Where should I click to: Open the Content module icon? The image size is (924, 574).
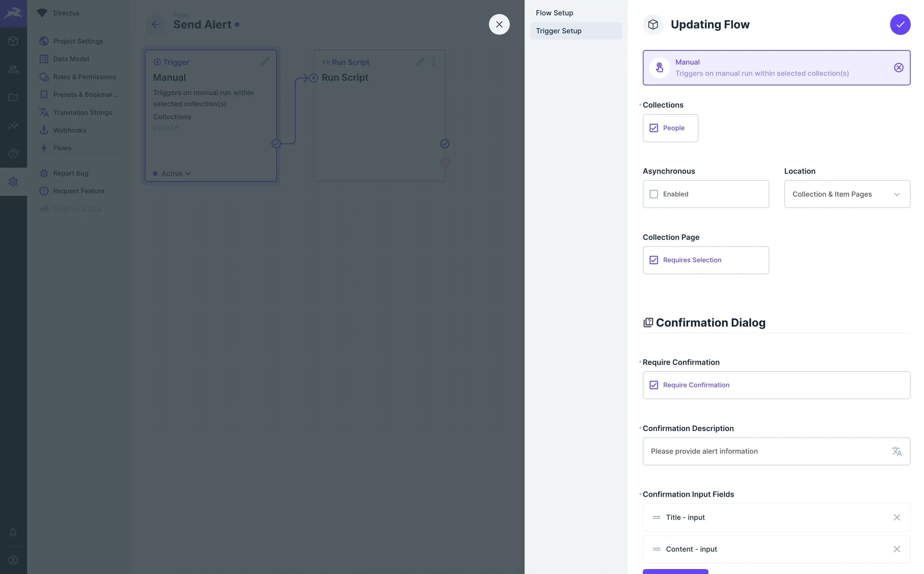13,41
